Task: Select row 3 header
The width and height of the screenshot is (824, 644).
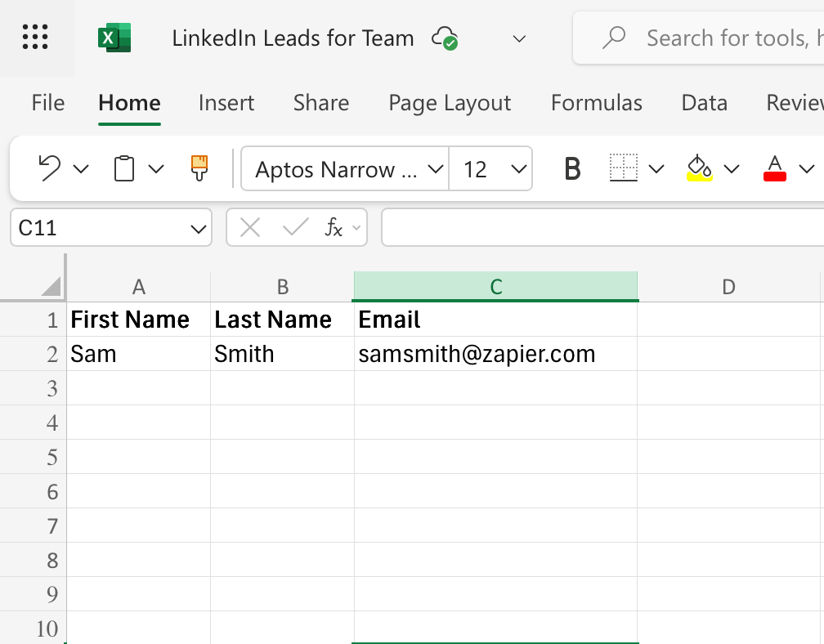Action: pos(33,388)
